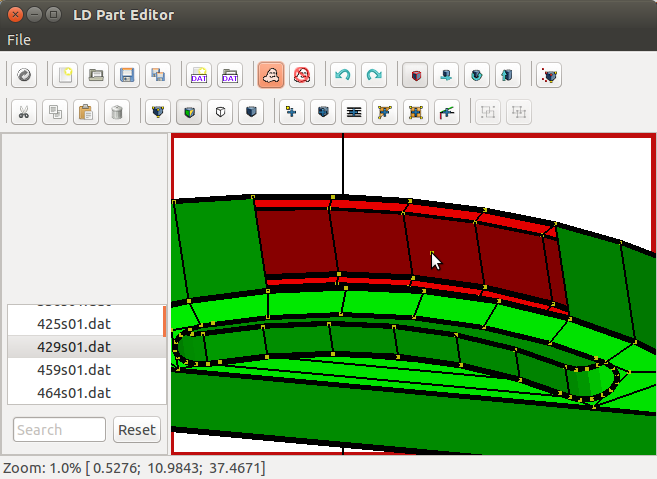The height and width of the screenshot is (479, 657).
Task: Toggle the highlighted ghost icon button
Action: click(270, 75)
